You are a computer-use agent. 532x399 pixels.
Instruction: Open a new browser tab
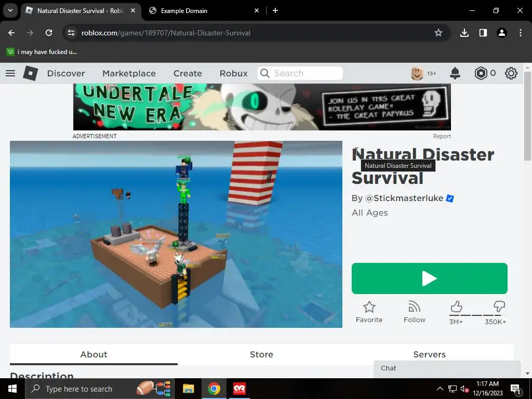[275, 10]
